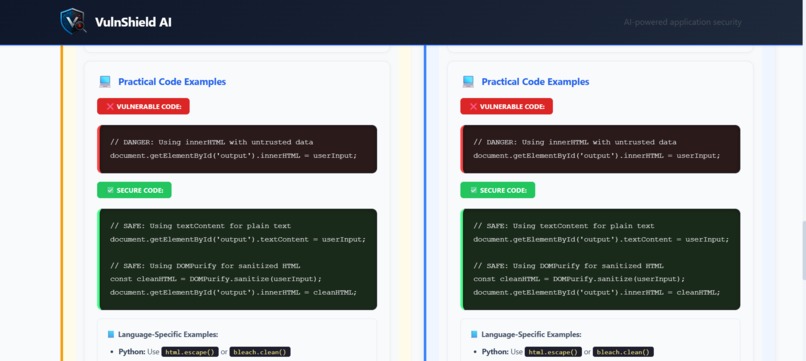The width and height of the screenshot is (806, 361).
Task: Click the computer icon in the orange-bordered panel
Action: [x=105, y=81]
